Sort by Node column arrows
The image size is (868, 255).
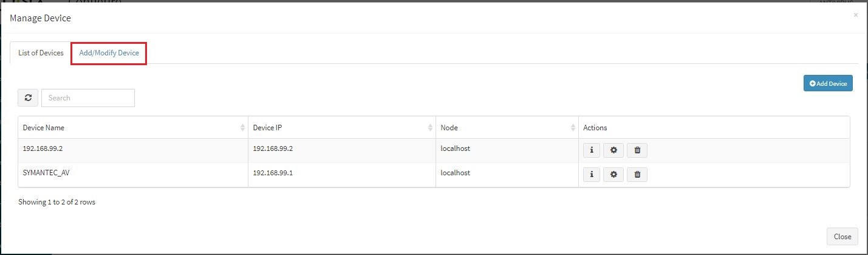573,128
